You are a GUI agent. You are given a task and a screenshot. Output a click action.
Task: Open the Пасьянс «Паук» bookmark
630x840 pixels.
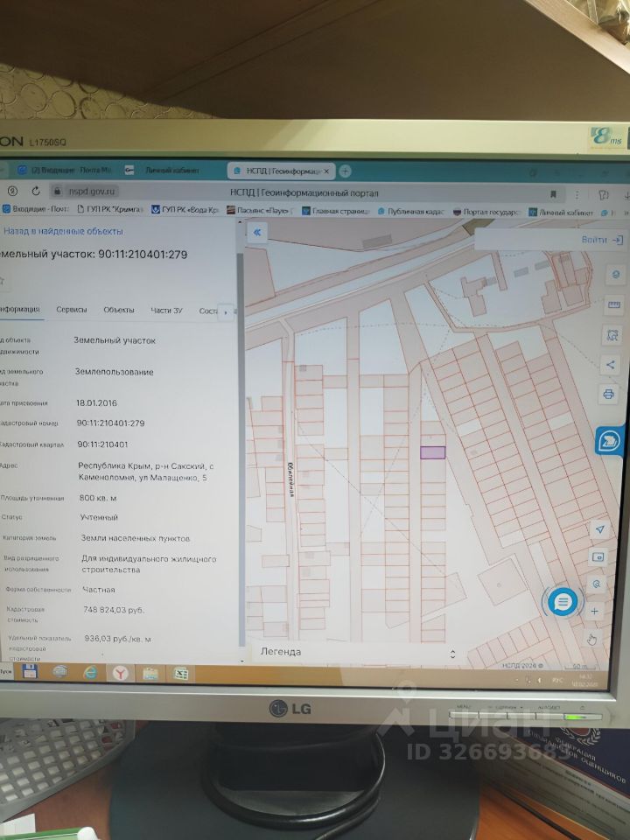261,211
